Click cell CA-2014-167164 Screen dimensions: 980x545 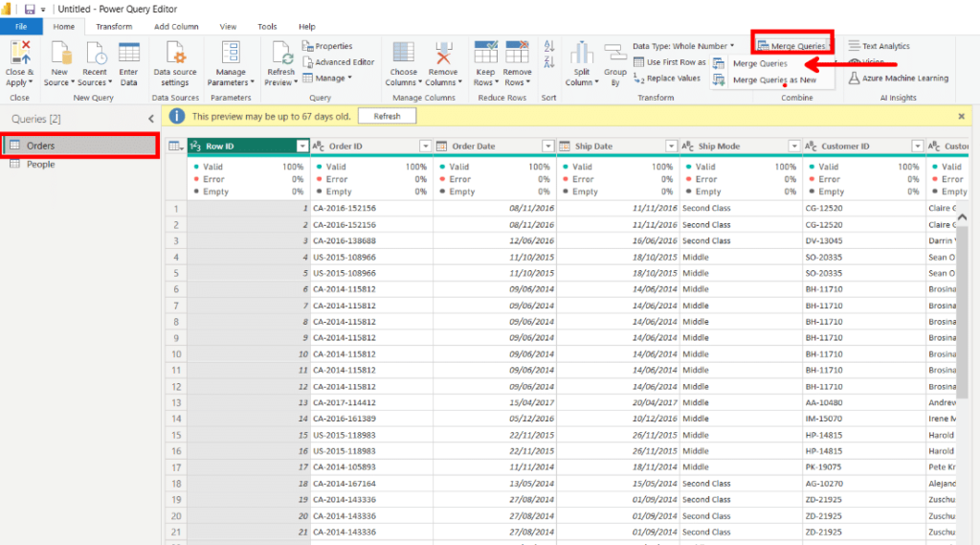(x=372, y=484)
